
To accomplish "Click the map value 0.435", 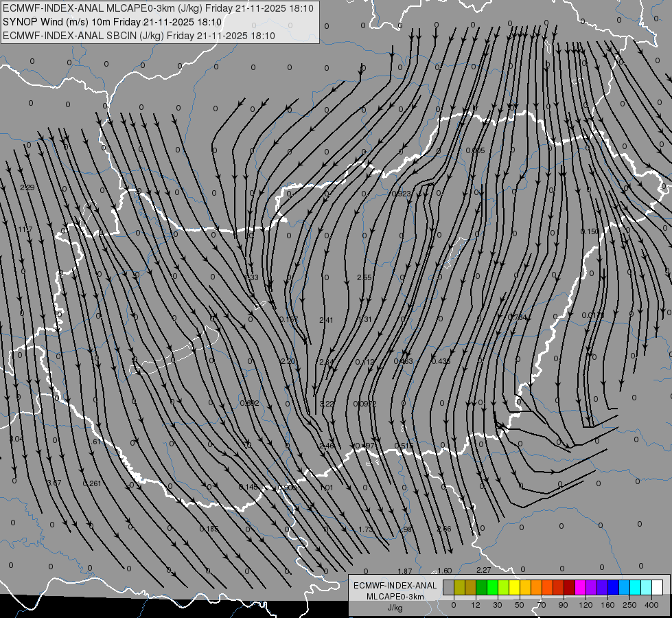I will (x=441, y=362).
